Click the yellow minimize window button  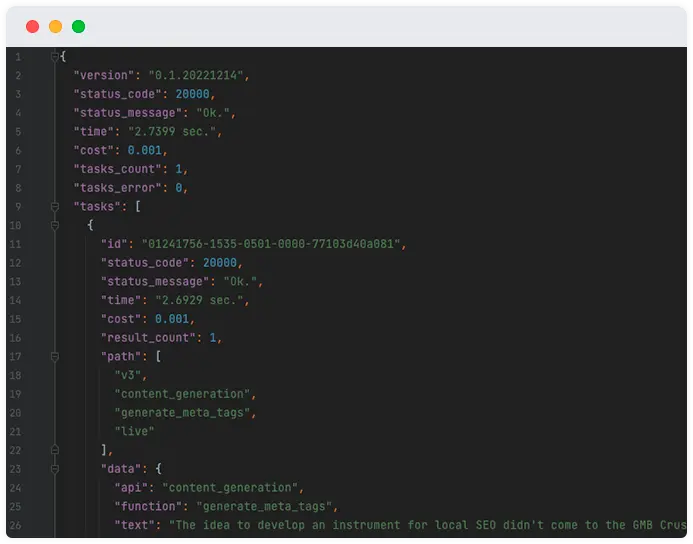click(56, 27)
